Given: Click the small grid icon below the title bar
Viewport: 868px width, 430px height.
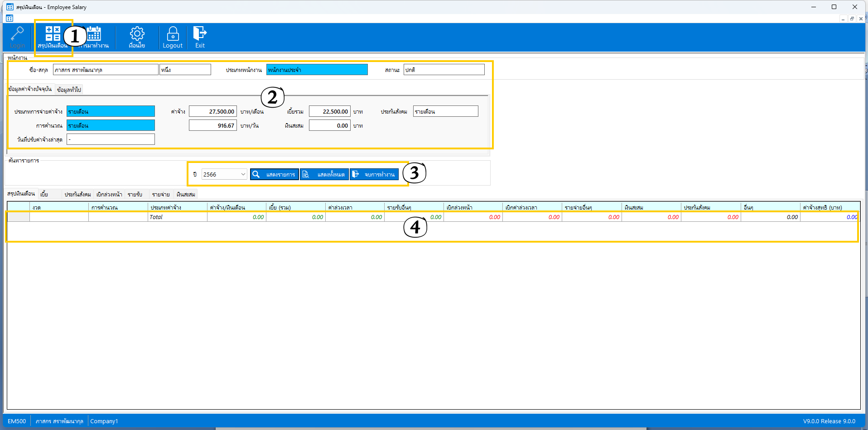Looking at the screenshot, I should pyautogui.click(x=10, y=18).
